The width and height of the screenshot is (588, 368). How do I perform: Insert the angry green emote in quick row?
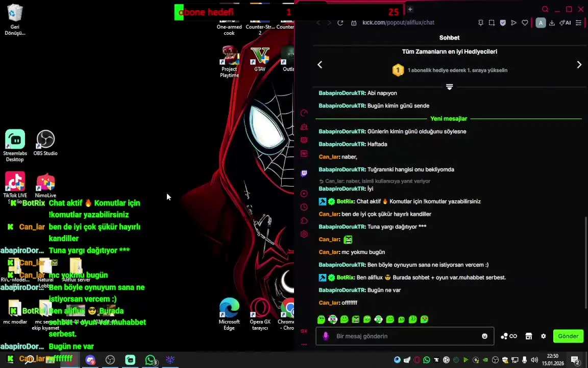[x=355, y=319]
